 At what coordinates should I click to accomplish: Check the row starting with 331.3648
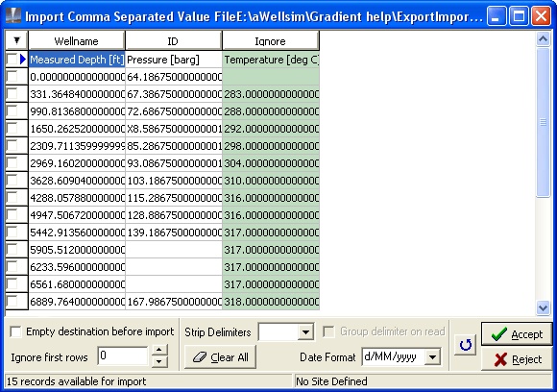click(x=12, y=94)
